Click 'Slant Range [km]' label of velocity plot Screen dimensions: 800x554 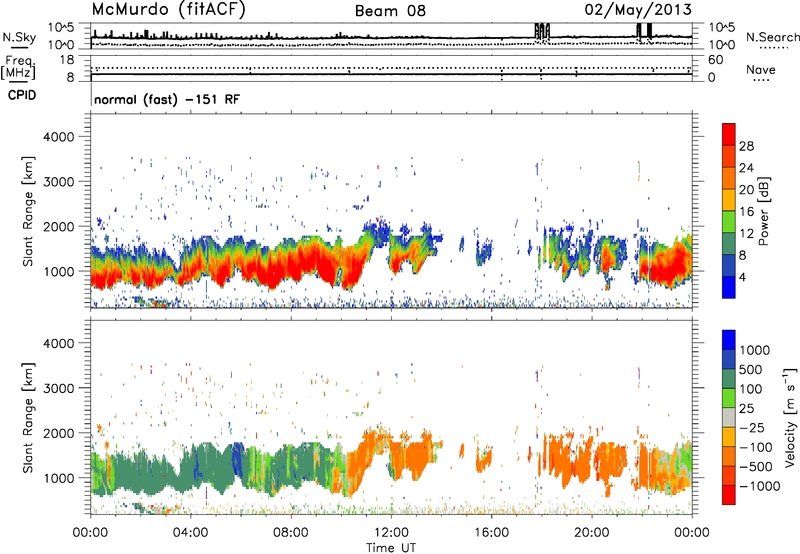point(28,417)
